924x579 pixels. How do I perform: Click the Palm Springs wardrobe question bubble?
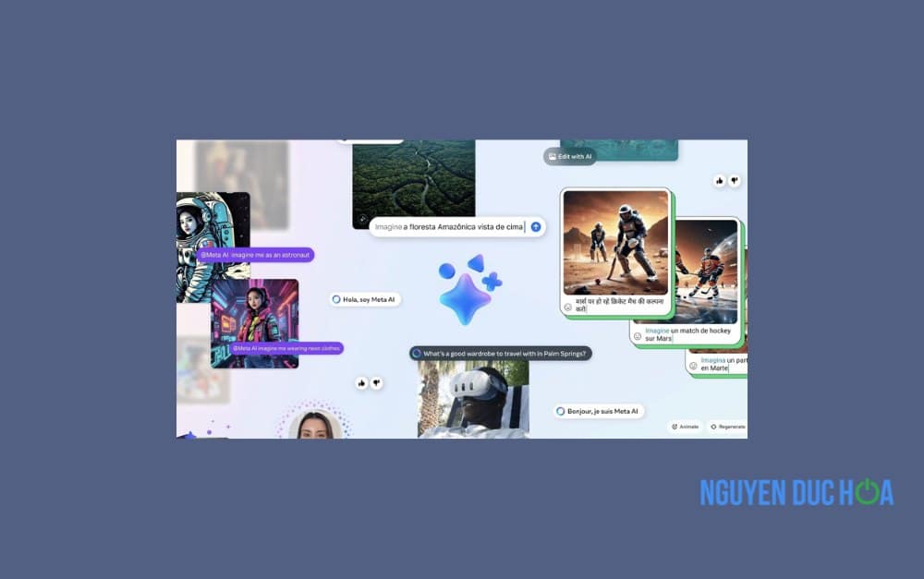tap(500, 354)
